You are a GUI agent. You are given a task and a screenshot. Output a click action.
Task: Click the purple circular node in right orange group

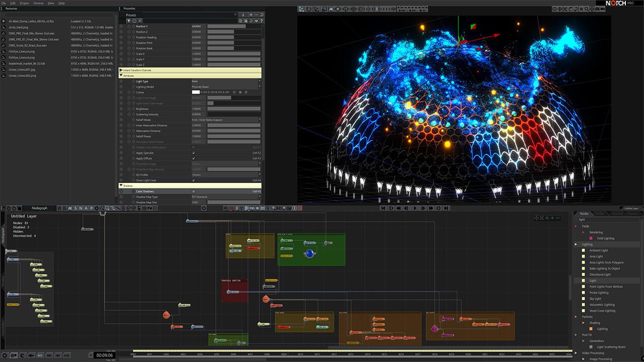[435, 329]
